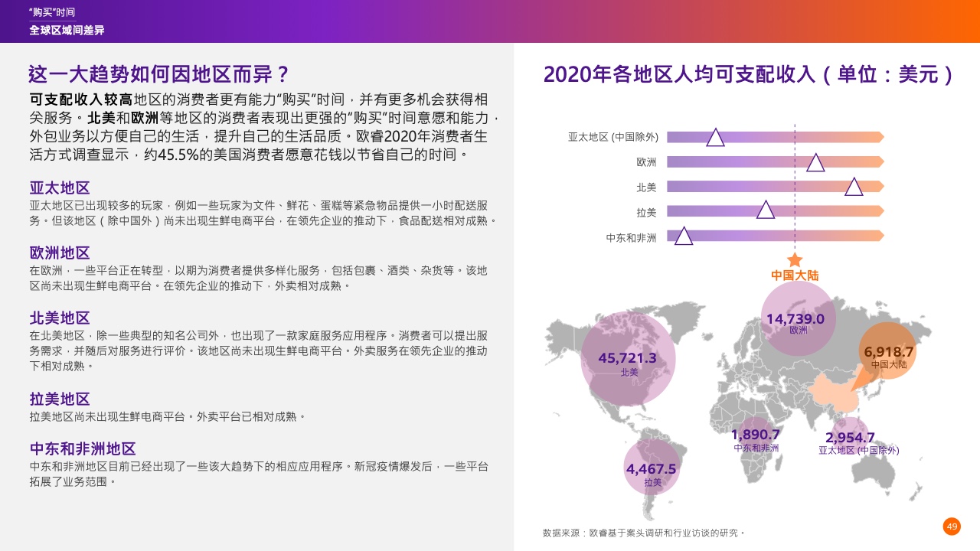Select the 中东和非洲地区 section heading
980x551 pixels.
pyautogui.click(x=83, y=448)
